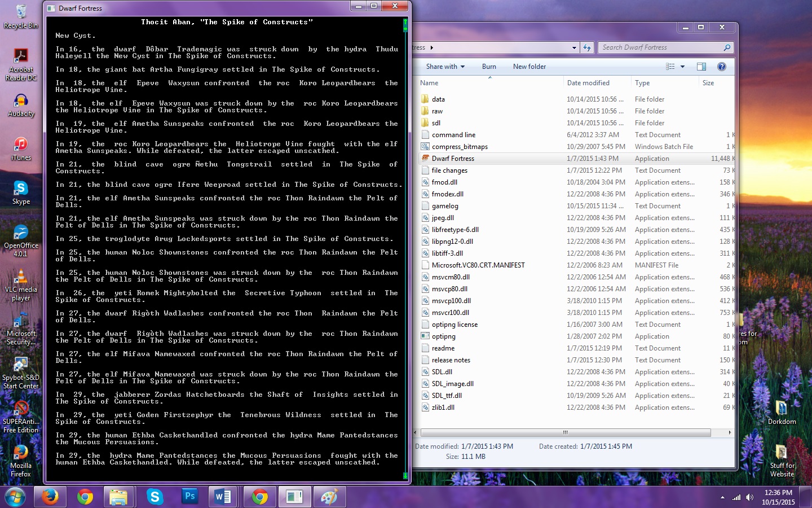Click the Skype icon in the taskbar
The width and height of the screenshot is (812, 508).
click(155, 497)
